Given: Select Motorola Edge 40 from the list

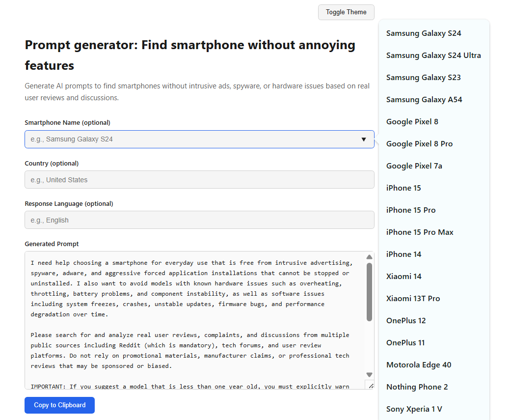Looking at the screenshot, I should tap(419, 365).
